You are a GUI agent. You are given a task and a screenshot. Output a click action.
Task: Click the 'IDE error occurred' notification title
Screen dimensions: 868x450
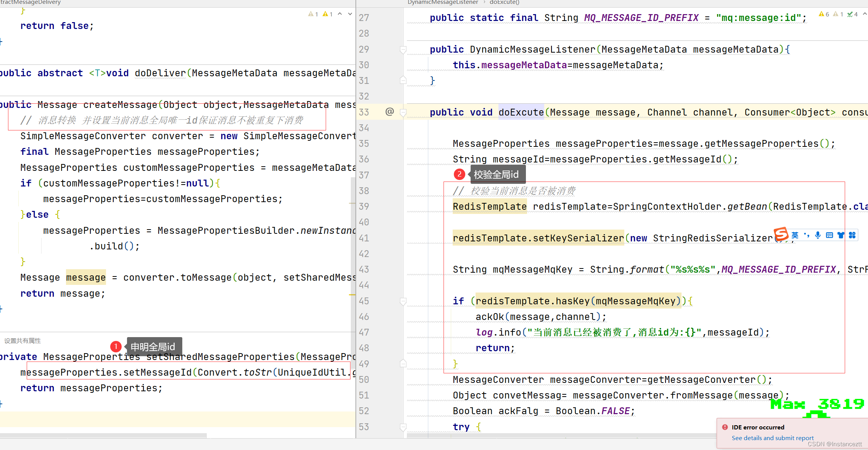[758, 427]
